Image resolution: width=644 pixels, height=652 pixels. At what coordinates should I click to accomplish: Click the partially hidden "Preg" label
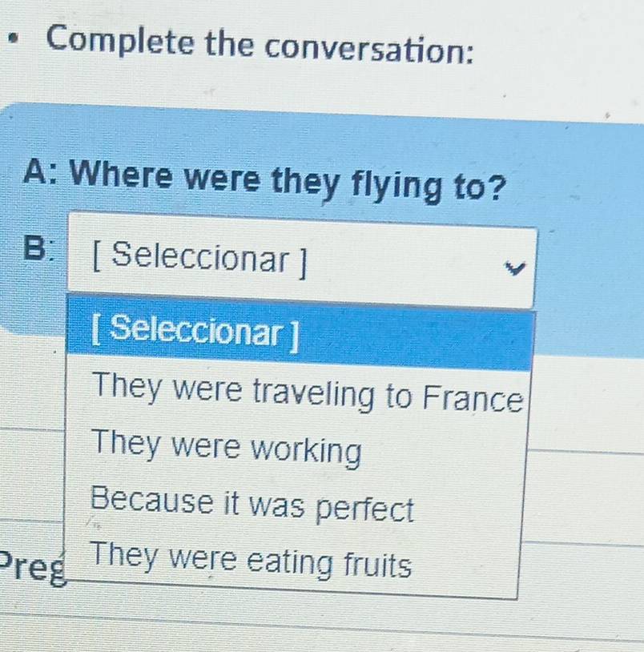[x=33, y=568]
